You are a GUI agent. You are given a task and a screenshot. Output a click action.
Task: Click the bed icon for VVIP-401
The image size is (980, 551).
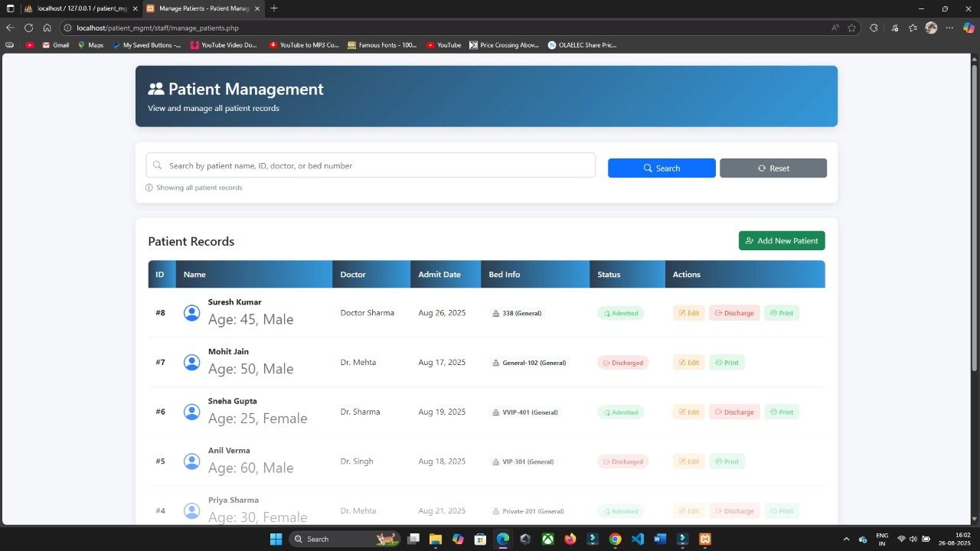(x=495, y=412)
